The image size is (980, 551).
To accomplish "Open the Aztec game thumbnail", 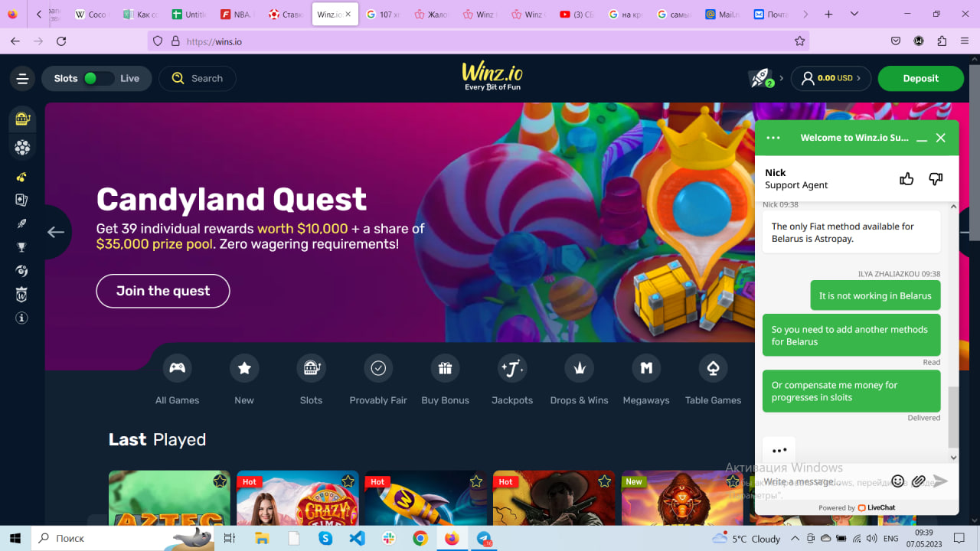I will (169, 498).
